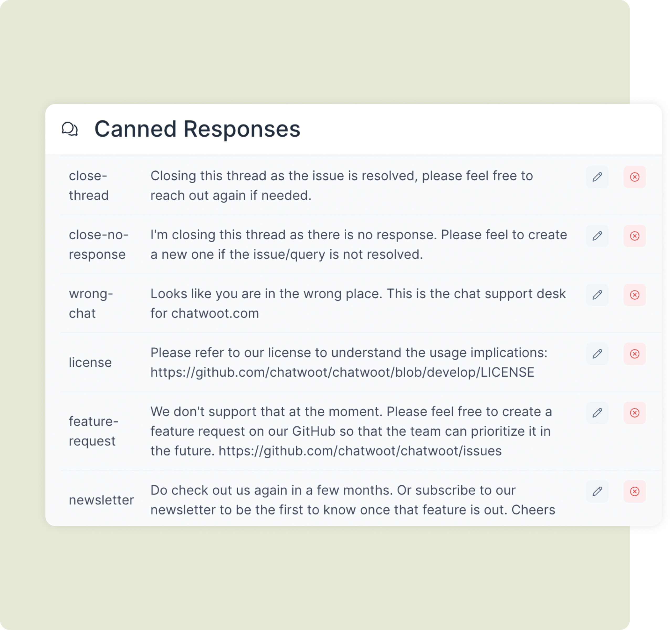Edit the wrong-chat canned response

click(598, 295)
